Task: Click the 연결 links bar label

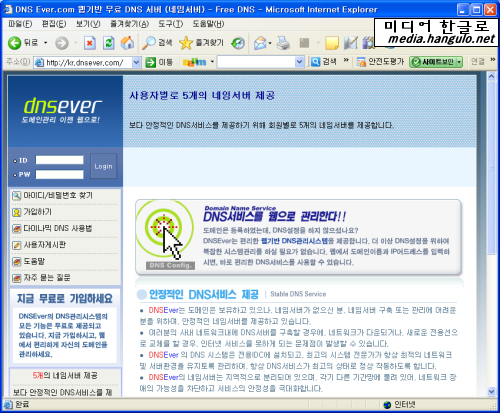Action: point(478,61)
